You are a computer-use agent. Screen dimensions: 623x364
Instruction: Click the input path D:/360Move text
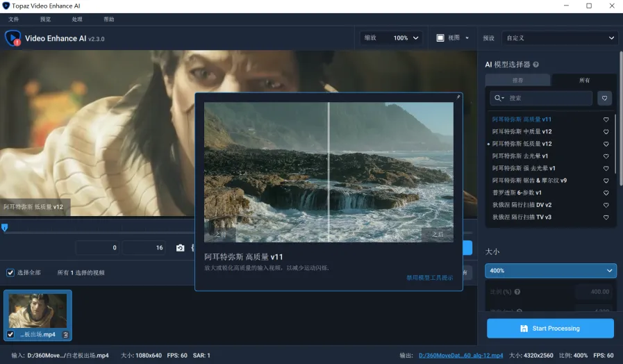[68, 356]
